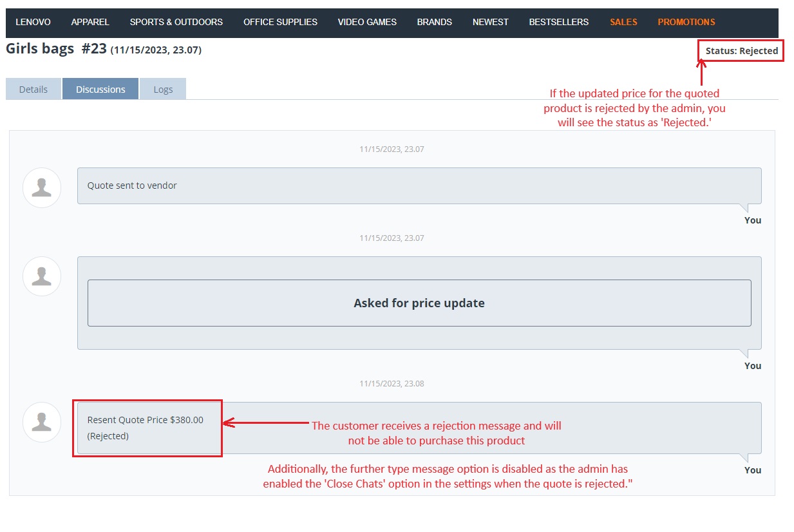Image resolution: width=794 pixels, height=532 pixels.
Task: Click the avatar beside 'Quote sent to vendor'
Action: 42,188
